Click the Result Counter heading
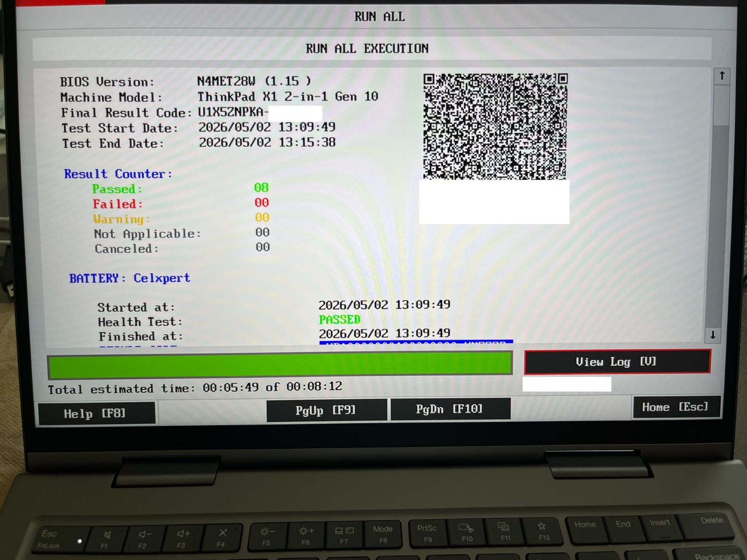Screen dimensions: 747x560 pyautogui.click(x=118, y=174)
